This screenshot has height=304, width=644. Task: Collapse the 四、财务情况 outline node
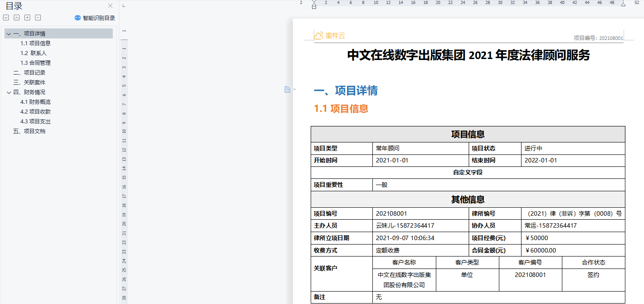tap(9, 92)
